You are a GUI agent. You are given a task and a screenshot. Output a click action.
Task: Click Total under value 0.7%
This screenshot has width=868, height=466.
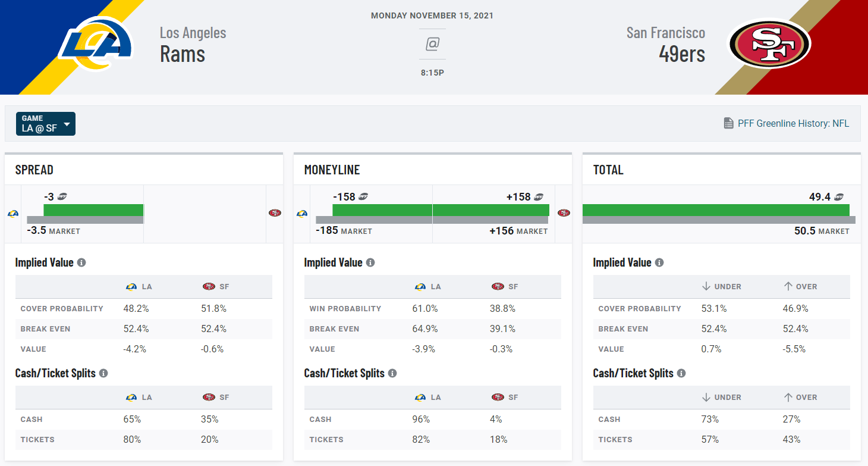(x=711, y=349)
